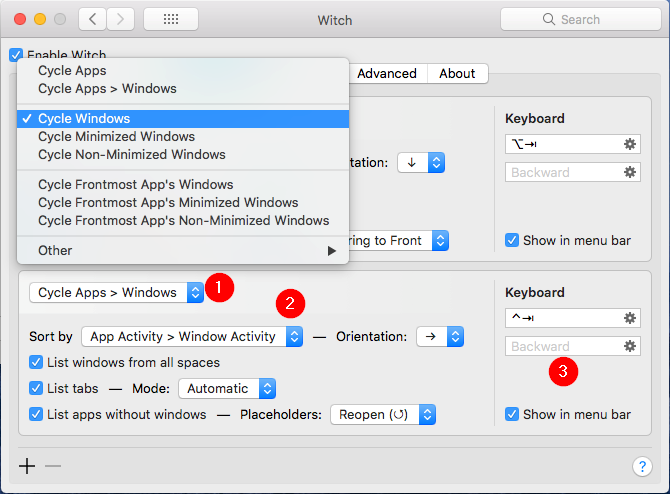The height and width of the screenshot is (494, 670).
Task: Open lower Orientation right-arrow dropdown
Action: (440, 337)
